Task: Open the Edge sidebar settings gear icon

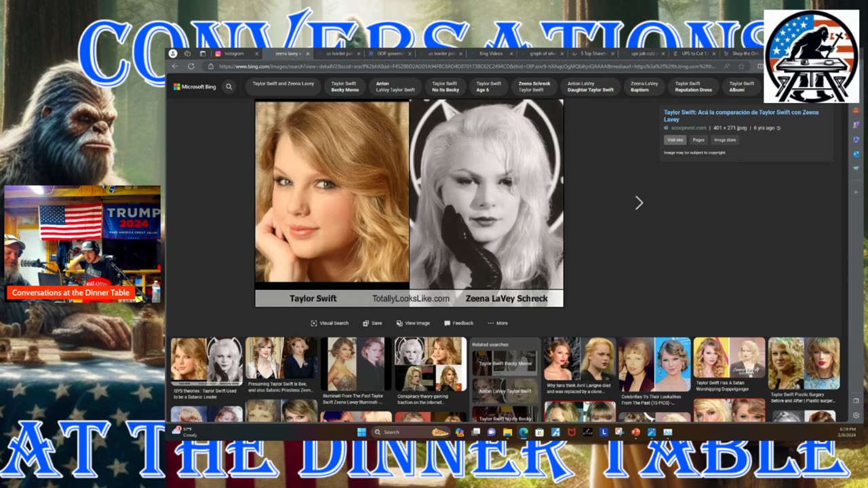Action: coord(856,415)
